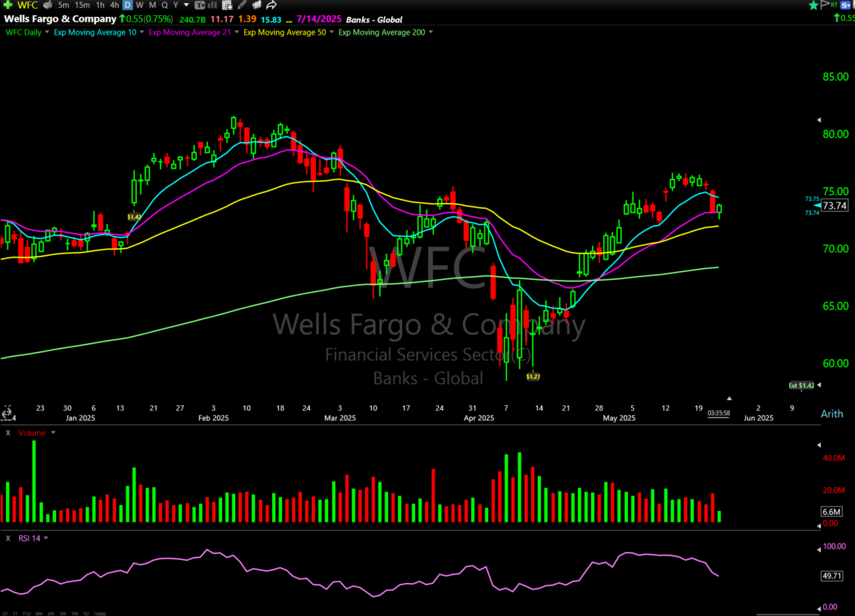Click the 6.6M volume value label
This screenshot has height=616, width=855.
(831, 512)
